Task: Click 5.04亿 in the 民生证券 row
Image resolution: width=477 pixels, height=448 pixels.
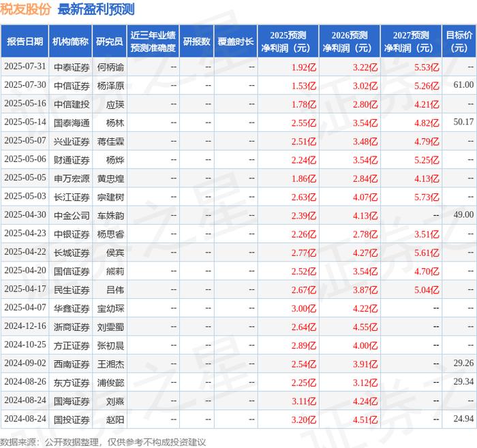Action: pos(427,290)
